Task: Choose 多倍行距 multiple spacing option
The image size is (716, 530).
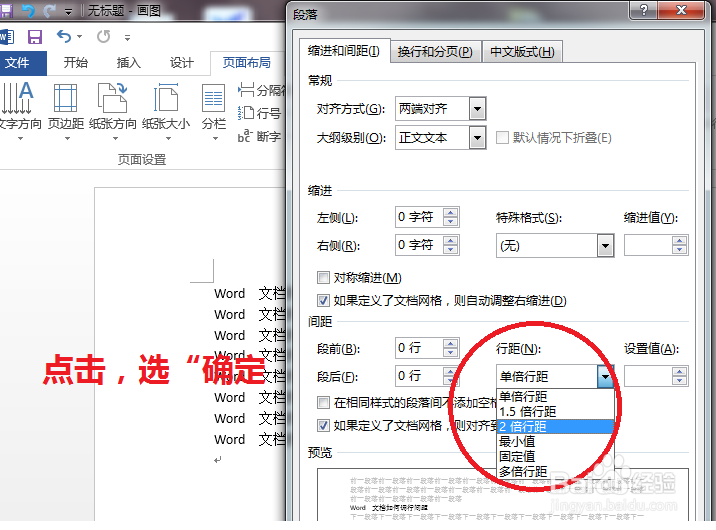Action: coord(555,471)
